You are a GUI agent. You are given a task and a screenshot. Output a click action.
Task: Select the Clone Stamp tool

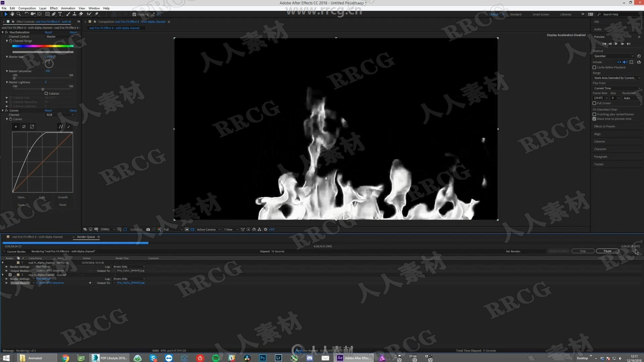point(74,14)
